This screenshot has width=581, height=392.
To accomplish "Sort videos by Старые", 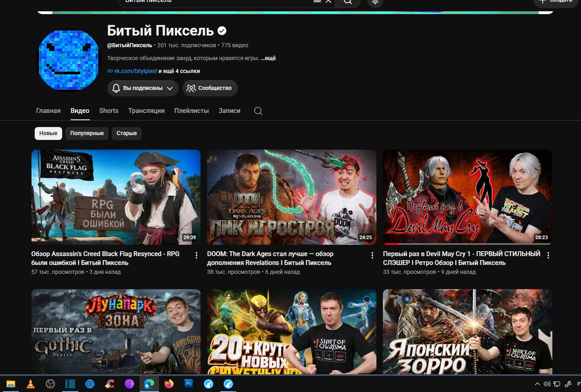I will (x=127, y=133).
